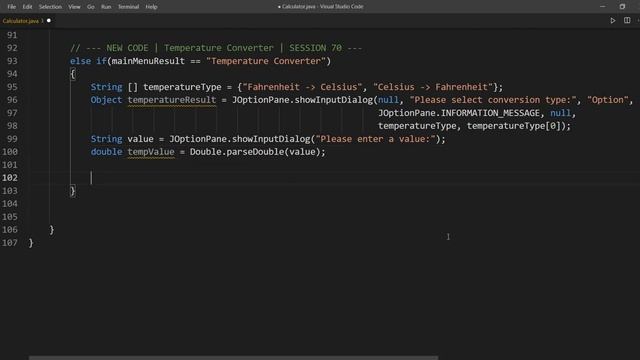The height and width of the screenshot is (360, 640).
Task: Open the View menu
Action: click(74, 7)
